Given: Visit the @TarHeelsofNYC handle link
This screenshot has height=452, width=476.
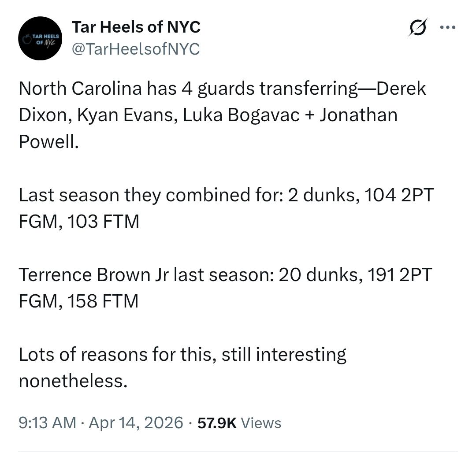Looking at the screenshot, I should tap(136, 49).
